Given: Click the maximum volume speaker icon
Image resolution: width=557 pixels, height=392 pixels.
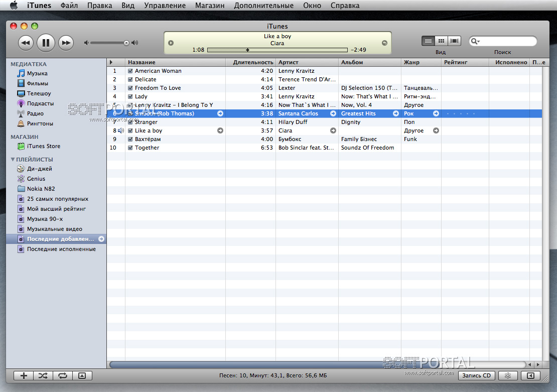Looking at the screenshot, I should [x=134, y=43].
